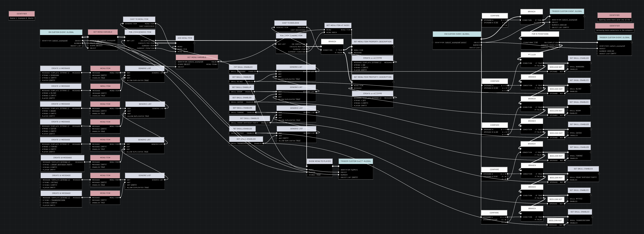Open Scope OBJECT dropdown in Set Menu Variable
The image size is (644, 234).
[99, 46]
